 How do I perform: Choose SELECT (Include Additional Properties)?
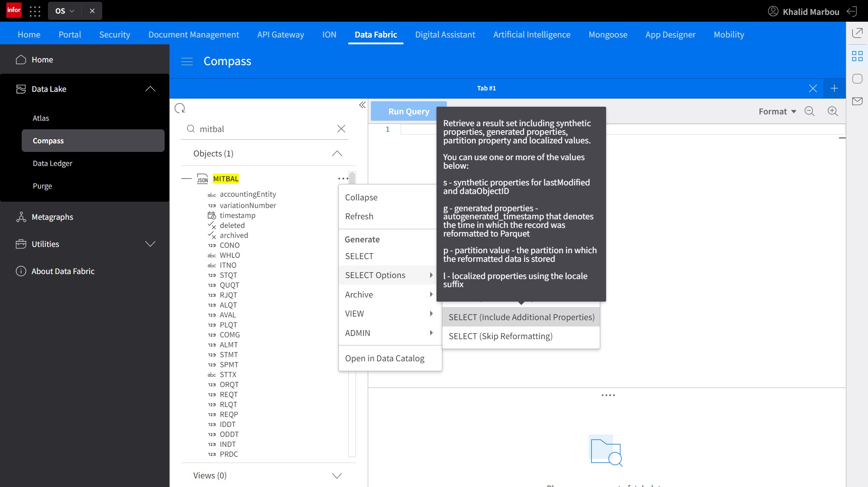click(x=521, y=317)
